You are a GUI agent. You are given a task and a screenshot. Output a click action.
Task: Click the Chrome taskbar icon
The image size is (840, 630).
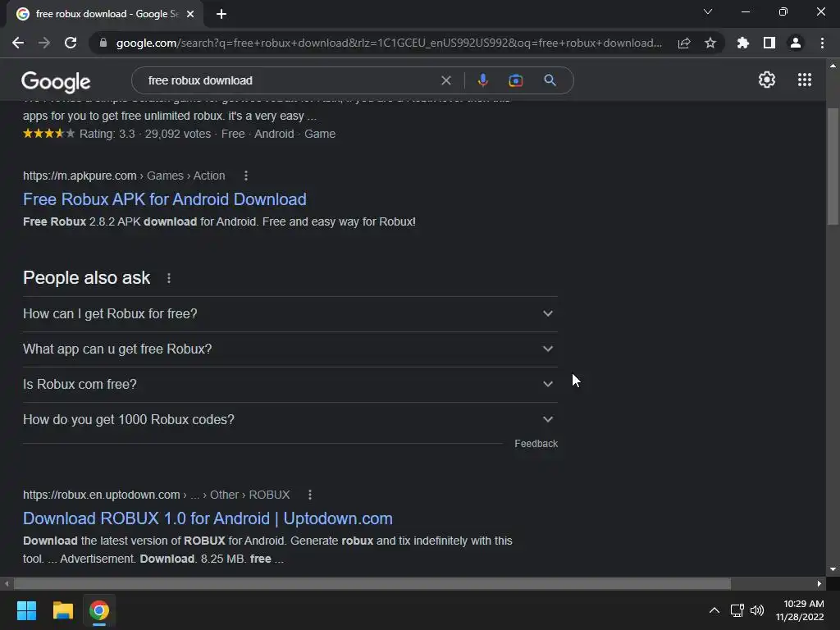tap(99, 610)
